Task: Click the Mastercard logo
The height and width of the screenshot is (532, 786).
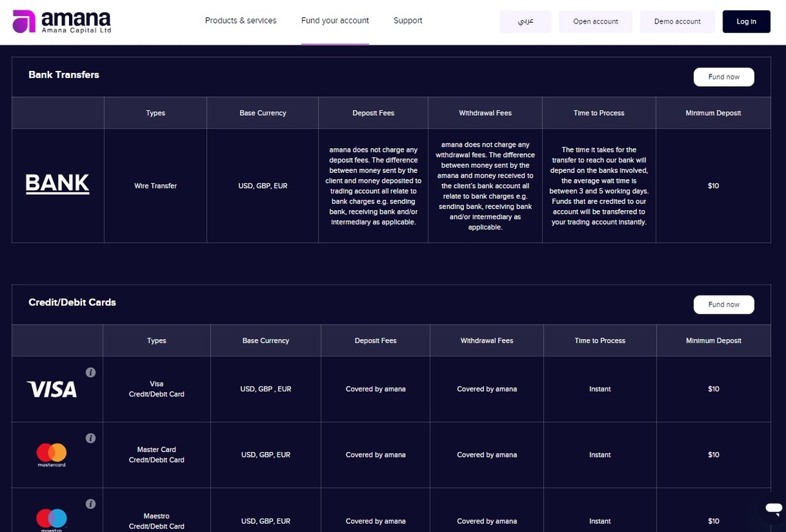Action: point(51,455)
